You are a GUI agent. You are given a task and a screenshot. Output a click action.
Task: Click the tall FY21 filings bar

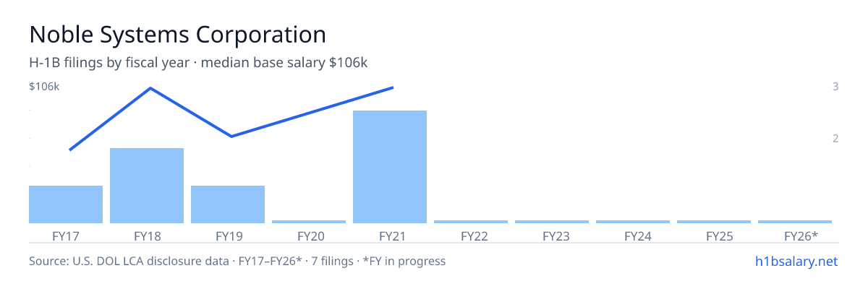coord(390,167)
